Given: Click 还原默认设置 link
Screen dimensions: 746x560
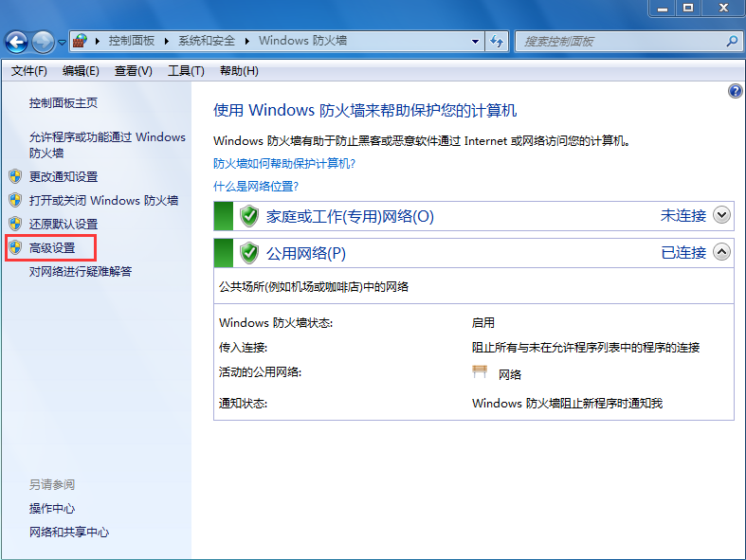Looking at the screenshot, I should [64, 225].
